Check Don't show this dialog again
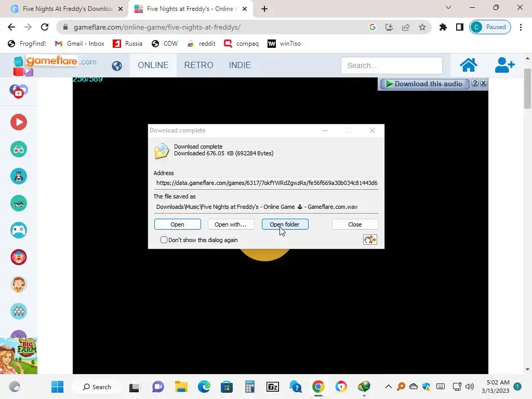The width and height of the screenshot is (532, 399). 164,240
